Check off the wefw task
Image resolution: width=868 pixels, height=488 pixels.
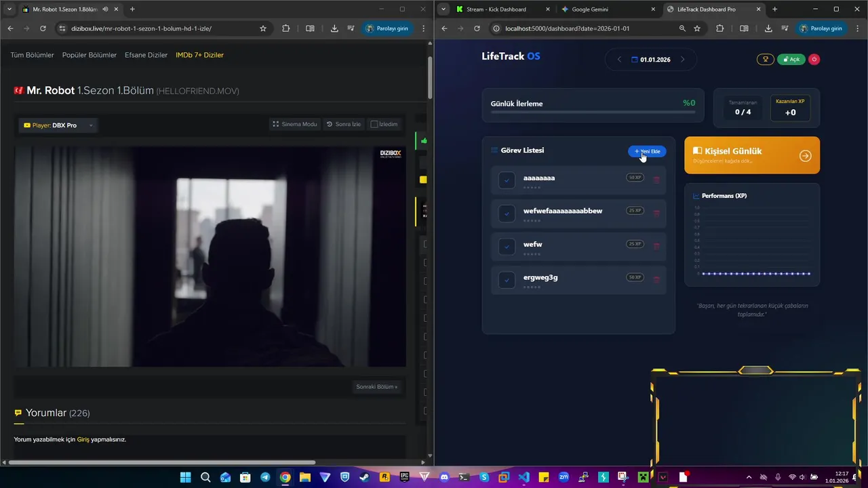click(x=507, y=247)
